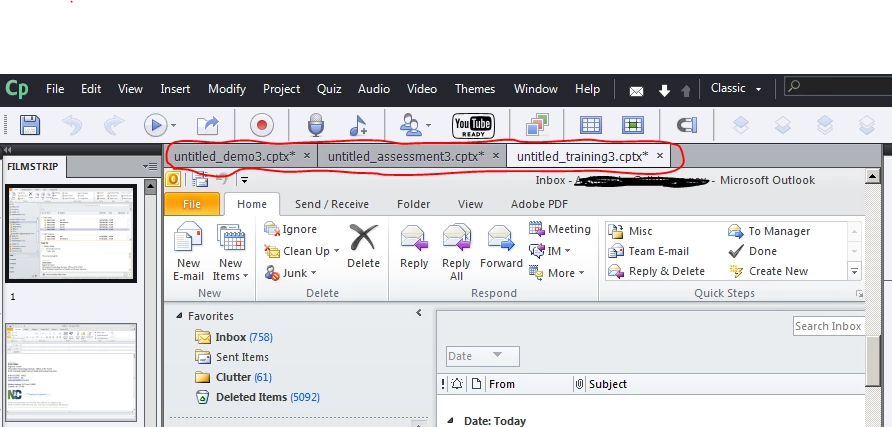Expand the Quick Steps gallery arrow

[x=854, y=272]
